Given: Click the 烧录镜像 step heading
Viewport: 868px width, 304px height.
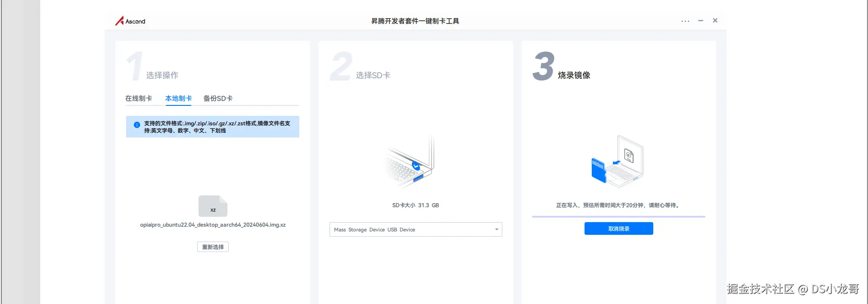Looking at the screenshot, I should (x=574, y=75).
